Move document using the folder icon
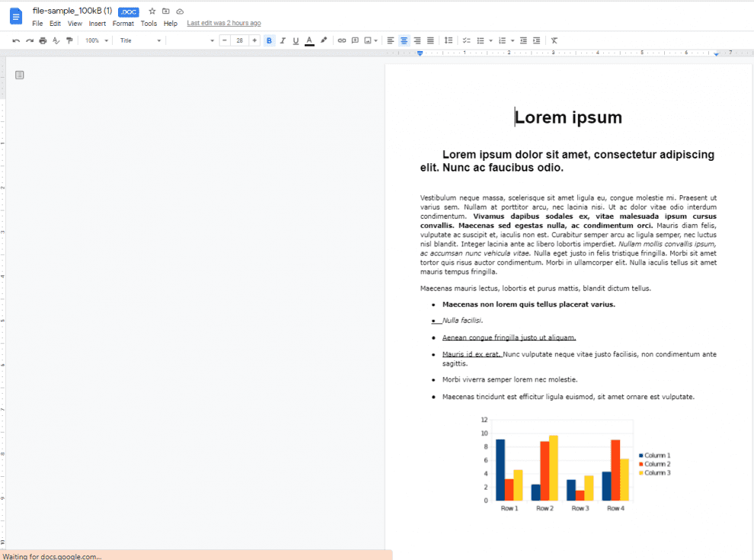The image size is (754, 560). [166, 11]
